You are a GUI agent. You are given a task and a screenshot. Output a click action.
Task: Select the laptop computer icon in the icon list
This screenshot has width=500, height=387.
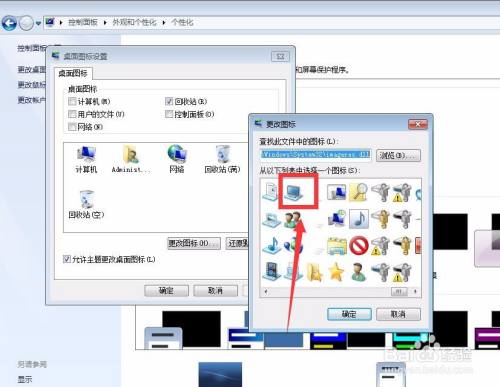pyautogui.click(x=294, y=192)
